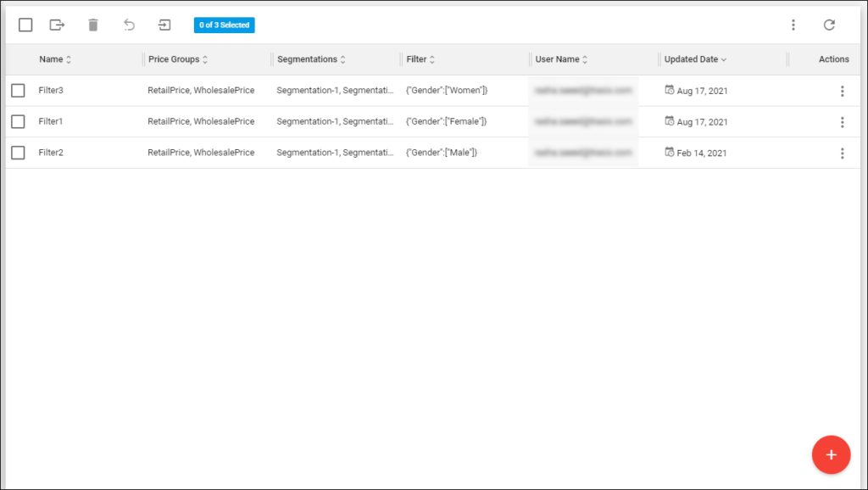The height and width of the screenshot is (490, 868).
Task: Click the Filter1 name cell
Action: pos(51,122)
